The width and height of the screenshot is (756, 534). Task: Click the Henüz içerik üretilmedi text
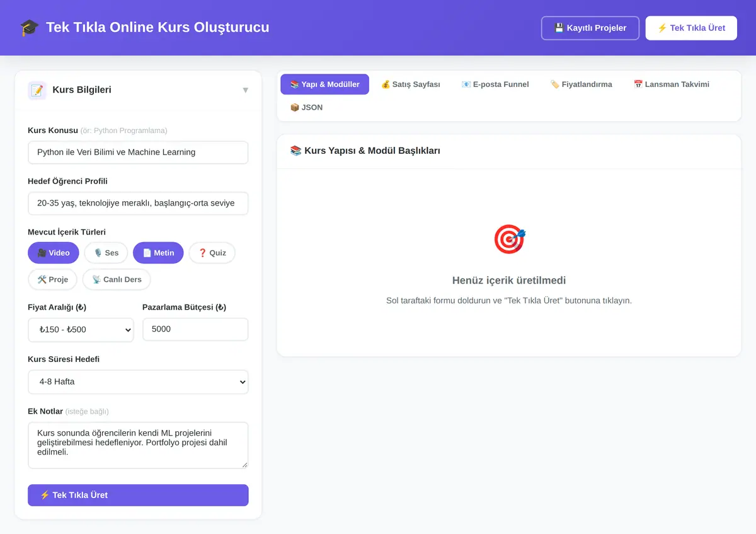click(x=509, y=281)
